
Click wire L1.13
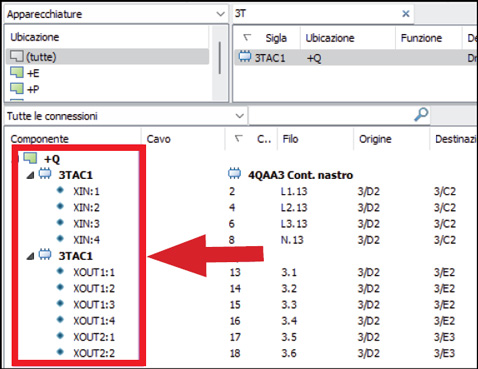pos(294,191)
